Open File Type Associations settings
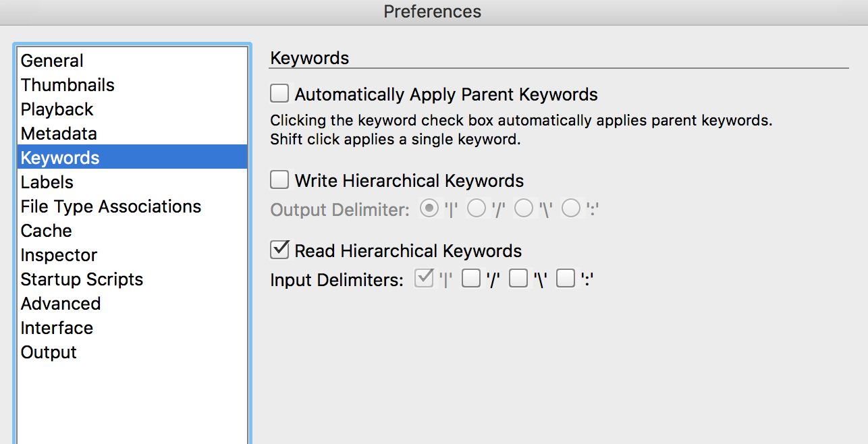 (x=132, y=206)
